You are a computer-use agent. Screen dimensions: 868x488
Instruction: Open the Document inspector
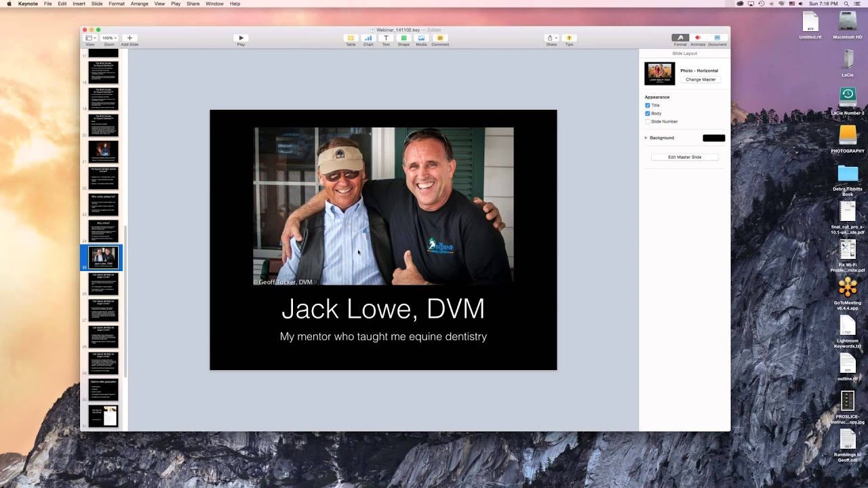tap(717, 38)
